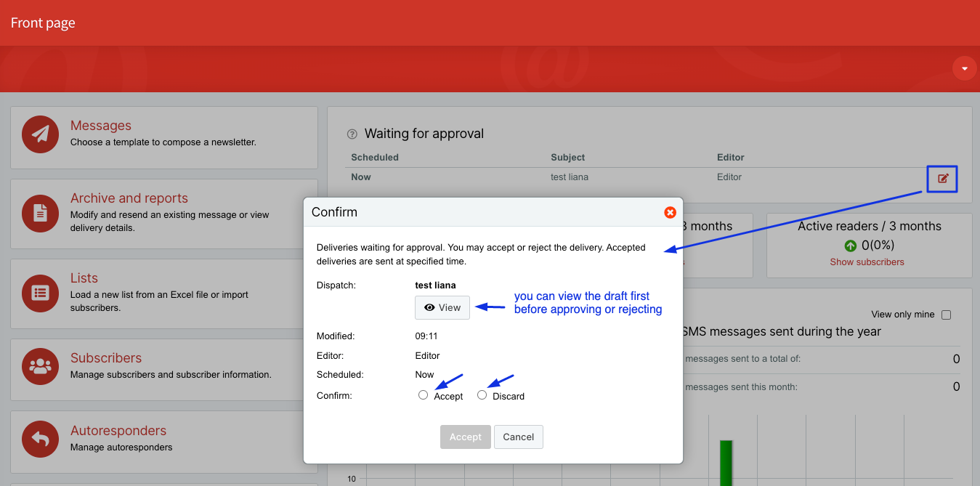Click the 'test liana' subject cell in the table
This screenshot has height=486, width=980.
570,177
